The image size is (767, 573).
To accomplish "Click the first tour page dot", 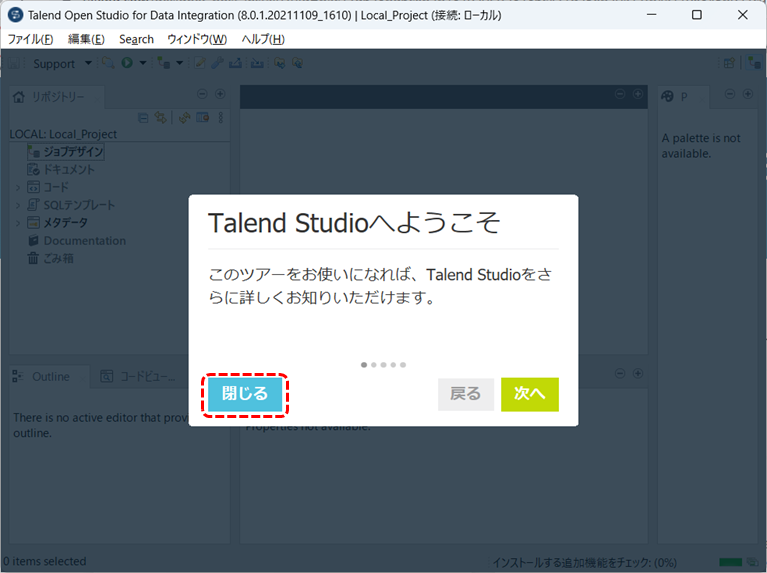I will coord(364,365).
